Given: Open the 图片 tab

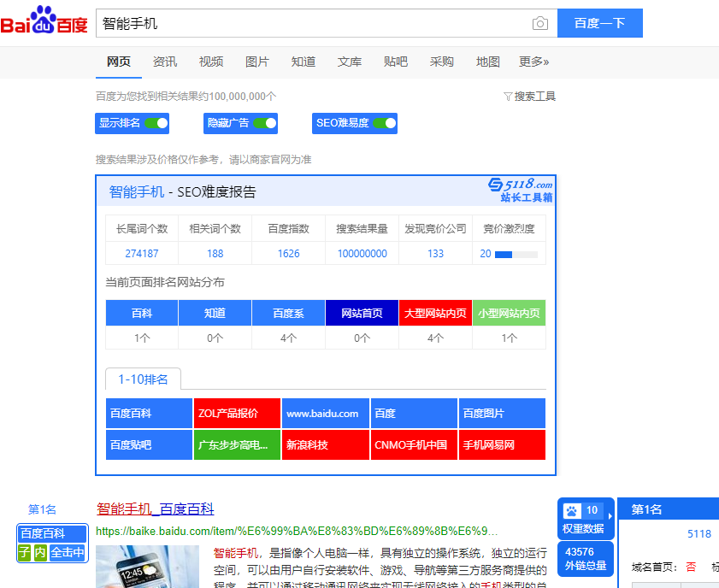Looking at the screenshot, I should click(256, 62).
